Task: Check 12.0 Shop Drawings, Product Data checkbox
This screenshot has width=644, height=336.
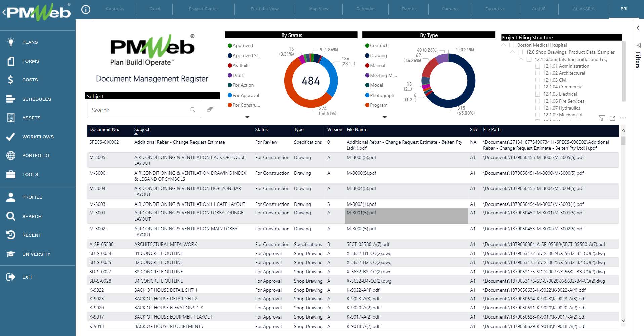Action: tap(520, 52)
